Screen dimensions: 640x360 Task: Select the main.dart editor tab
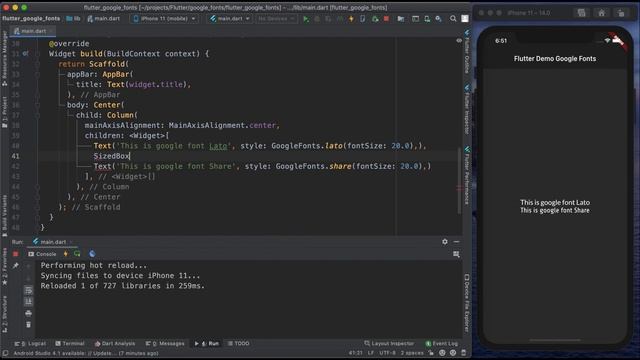(33, 31)
